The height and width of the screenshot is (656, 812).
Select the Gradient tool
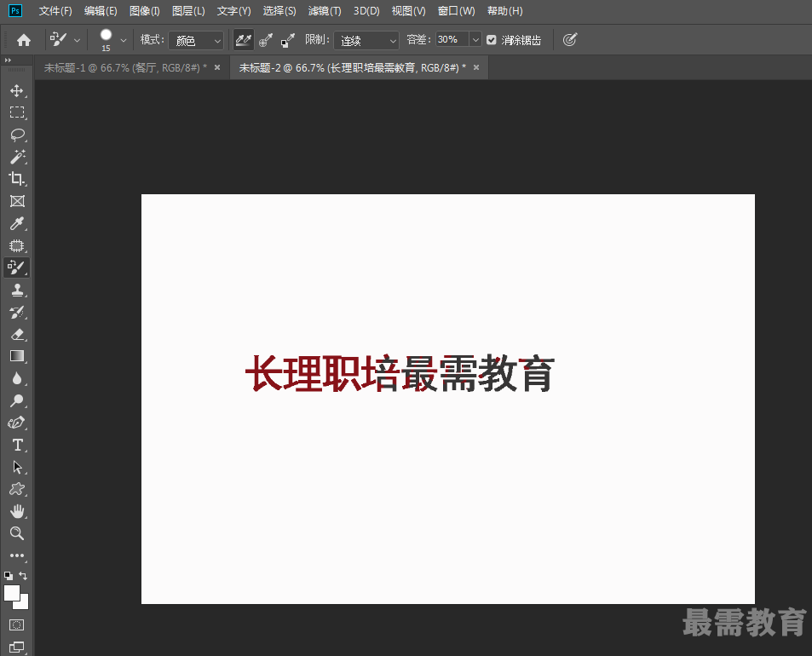pyautogui.click(x=16, y=356)
